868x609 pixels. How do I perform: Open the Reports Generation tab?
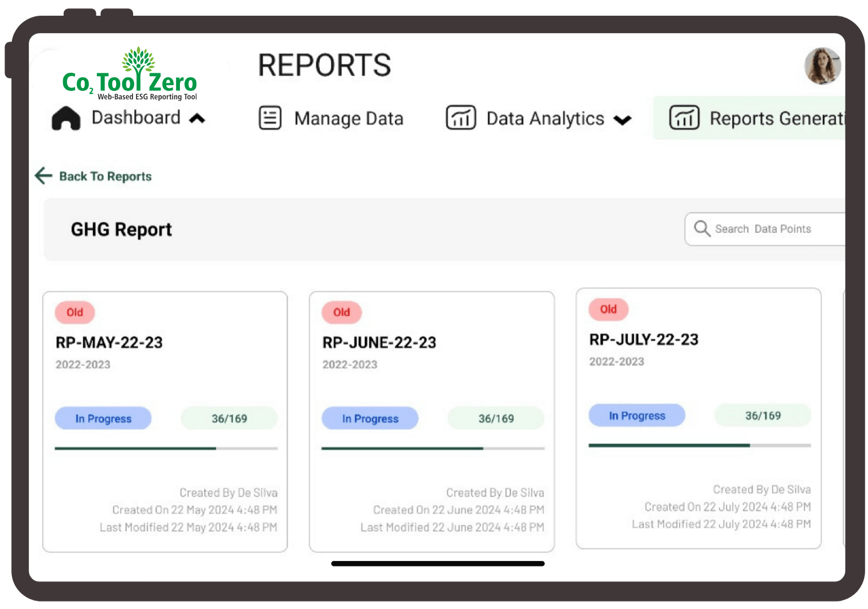point(749,118)
